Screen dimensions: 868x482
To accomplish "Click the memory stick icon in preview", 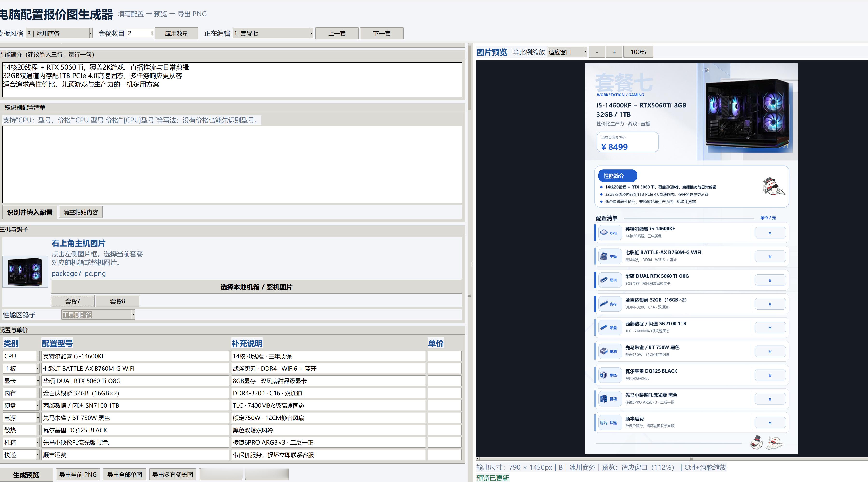I will click(604, 304).
